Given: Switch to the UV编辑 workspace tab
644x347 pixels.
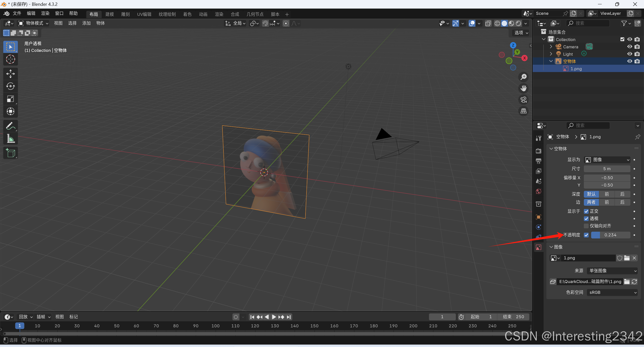Looking at the screenshot, I should click(144, 14).
